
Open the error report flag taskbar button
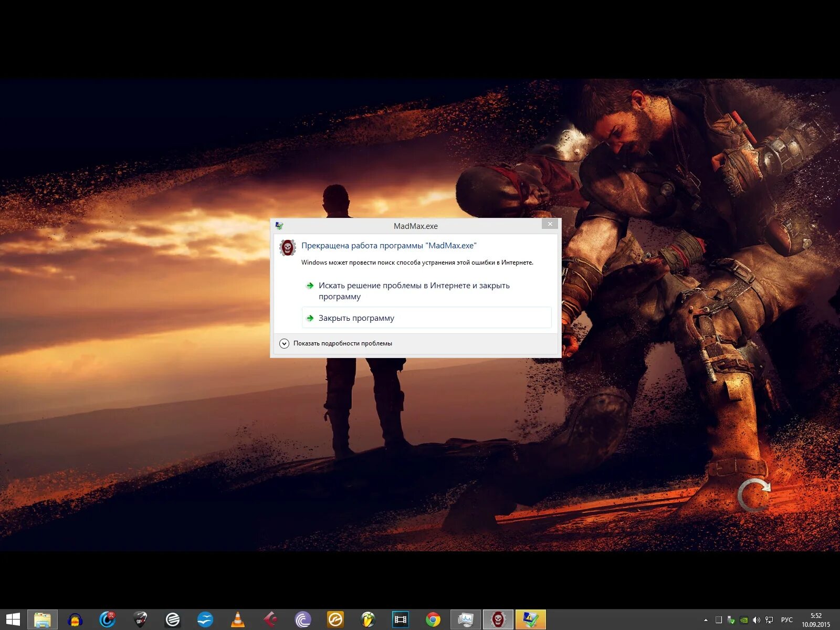tap(531, 619)
